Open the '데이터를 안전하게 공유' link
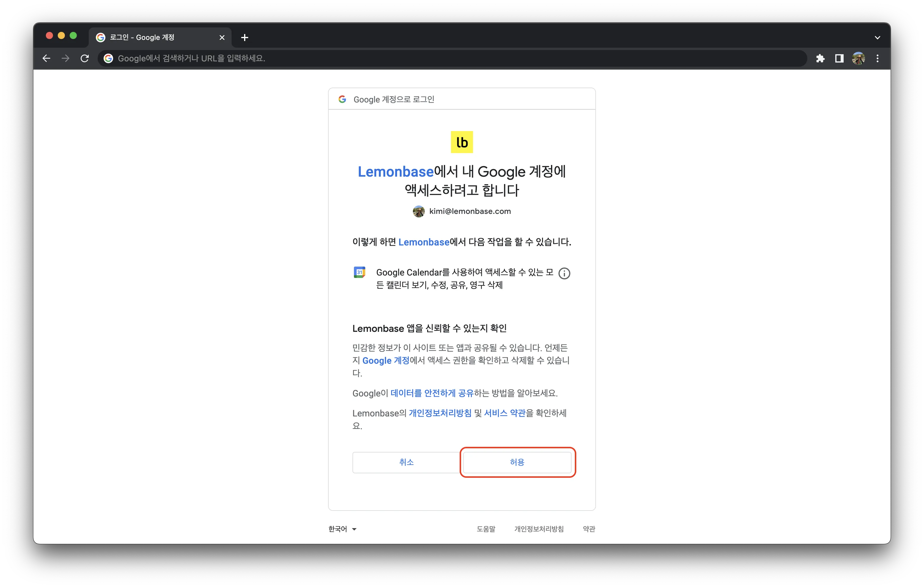Screen dimensions: 924x588 point(432,393)
